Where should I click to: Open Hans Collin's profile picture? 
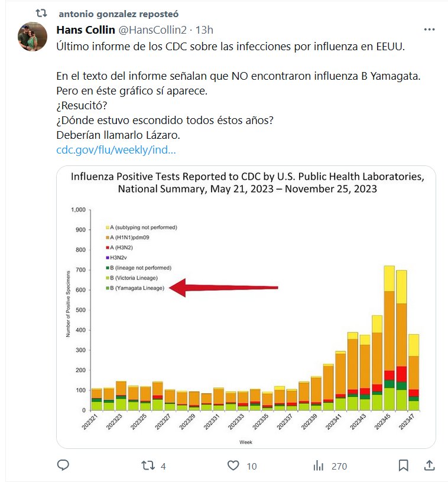coord(33,37)
